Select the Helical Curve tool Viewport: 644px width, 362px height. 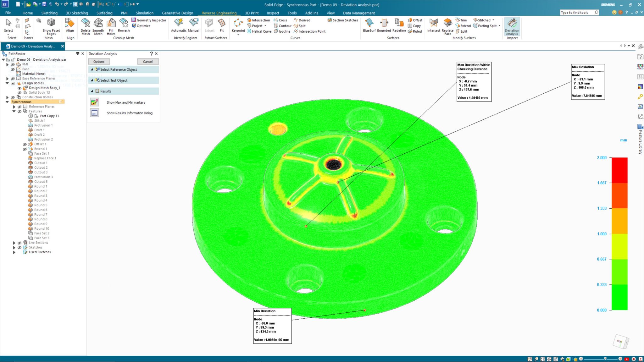click(x=259, y=31)
